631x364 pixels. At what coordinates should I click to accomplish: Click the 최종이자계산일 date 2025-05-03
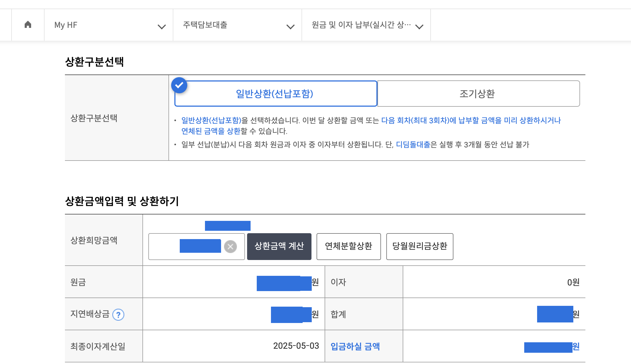pyautogui.click(x=296, y=346)
